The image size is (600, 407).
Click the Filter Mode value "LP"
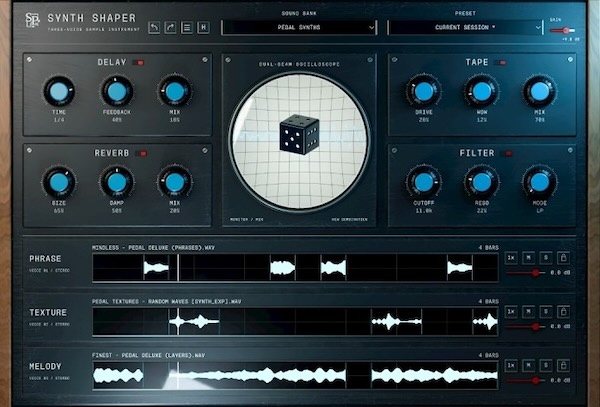(x=540, y=211)
